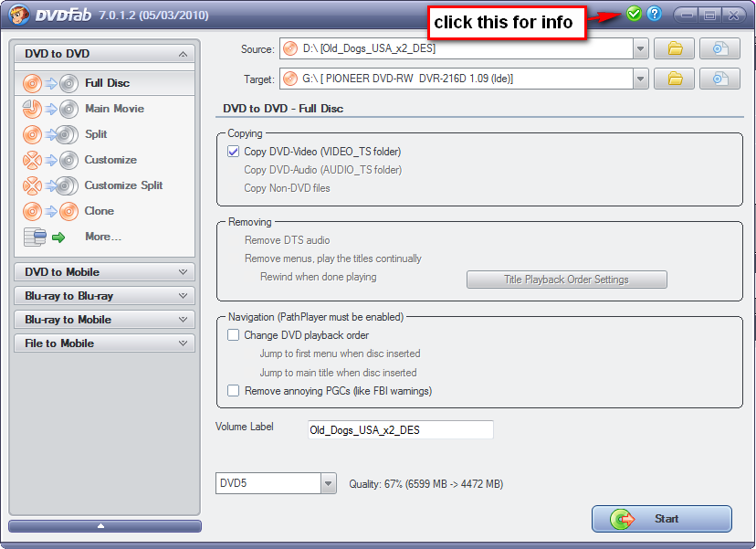Expand the Blu-ray to Blu-ray section
This screenshot has height=549, width=756.
(x=105, y=296)
